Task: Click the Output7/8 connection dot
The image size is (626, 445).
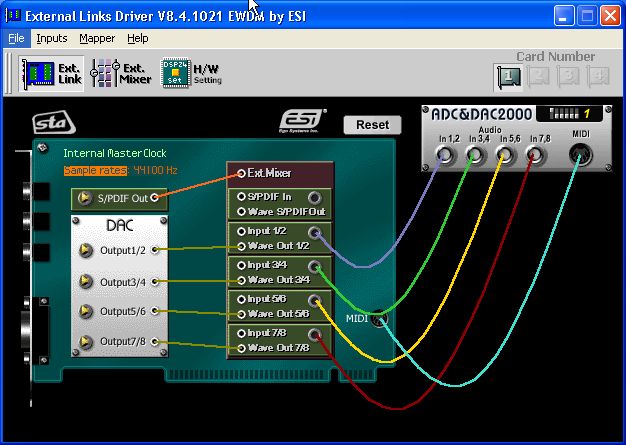Action: [155, 341]
